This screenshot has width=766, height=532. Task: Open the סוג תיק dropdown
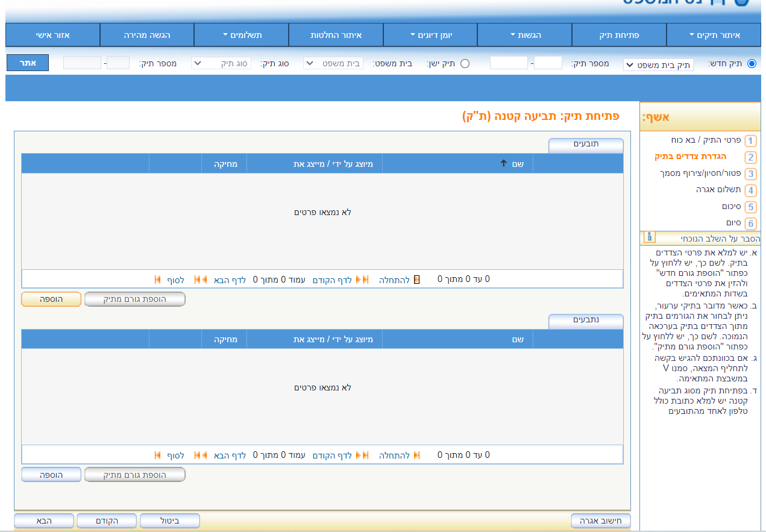click(x=221, y=63)
